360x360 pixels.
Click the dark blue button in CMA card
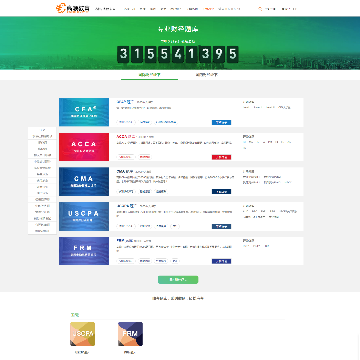221,192
